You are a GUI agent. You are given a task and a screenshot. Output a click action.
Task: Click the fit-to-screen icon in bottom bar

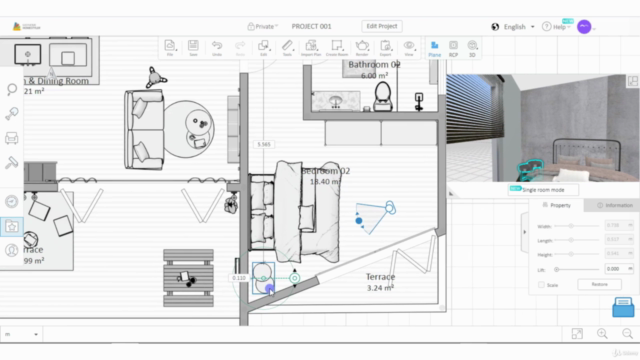pyautogui.click(x=577, y=334)
